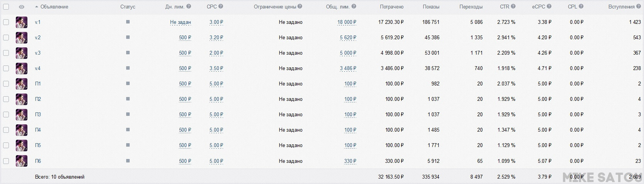This screenshot has width=644, height=184.
Task: Sort table by Показы column
Action: coord(431,7)
